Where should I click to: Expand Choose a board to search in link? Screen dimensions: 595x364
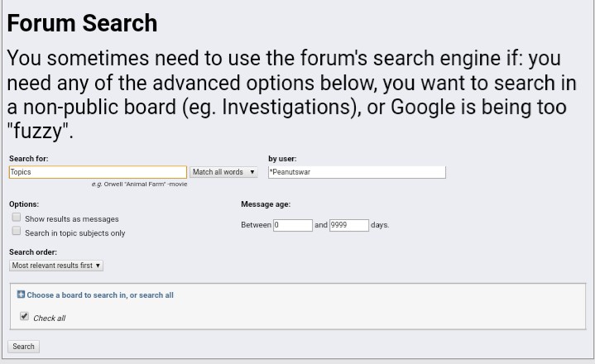tap(100, 295)
